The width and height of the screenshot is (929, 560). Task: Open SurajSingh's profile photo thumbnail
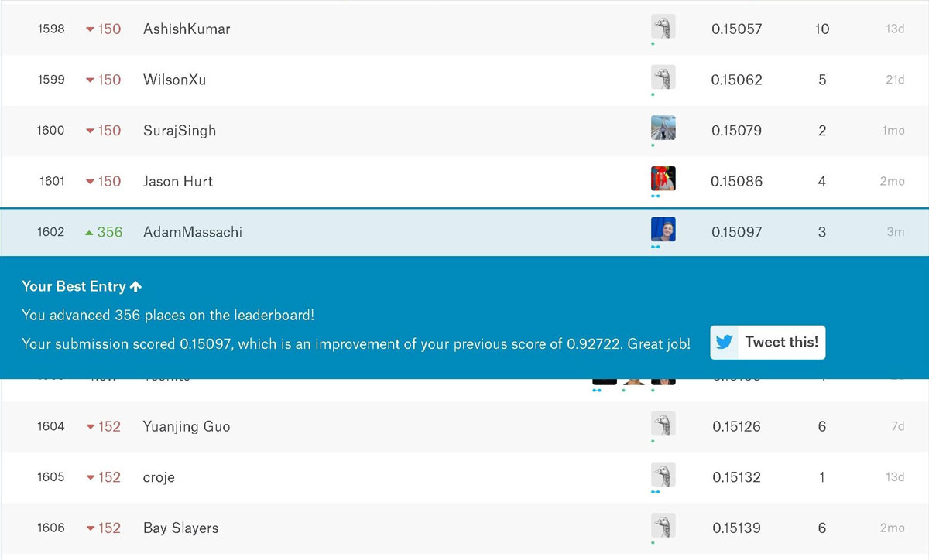pyautogui.click(x=663, y=128)
